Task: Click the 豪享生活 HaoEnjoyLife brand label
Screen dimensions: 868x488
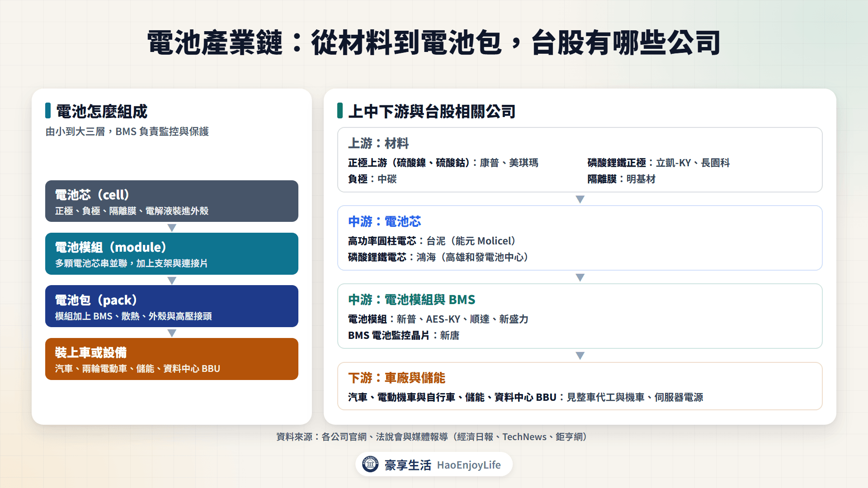Action: click(443, 465)
